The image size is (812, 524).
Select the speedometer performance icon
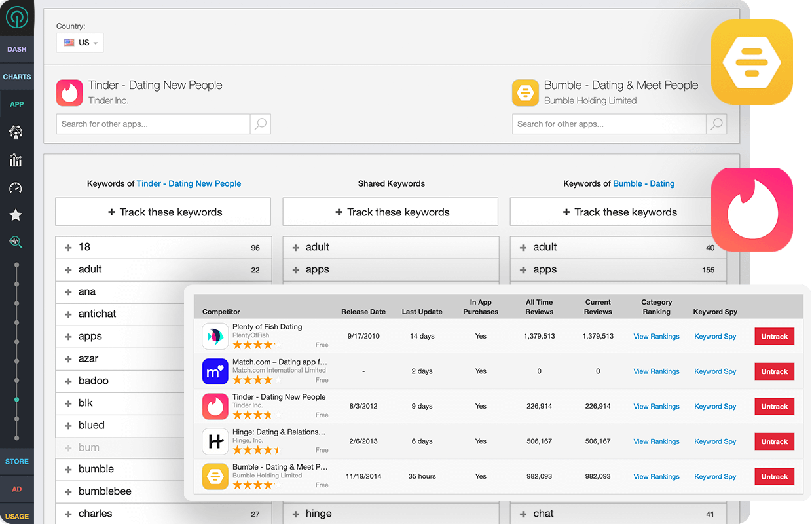click(x=16, y=187)
